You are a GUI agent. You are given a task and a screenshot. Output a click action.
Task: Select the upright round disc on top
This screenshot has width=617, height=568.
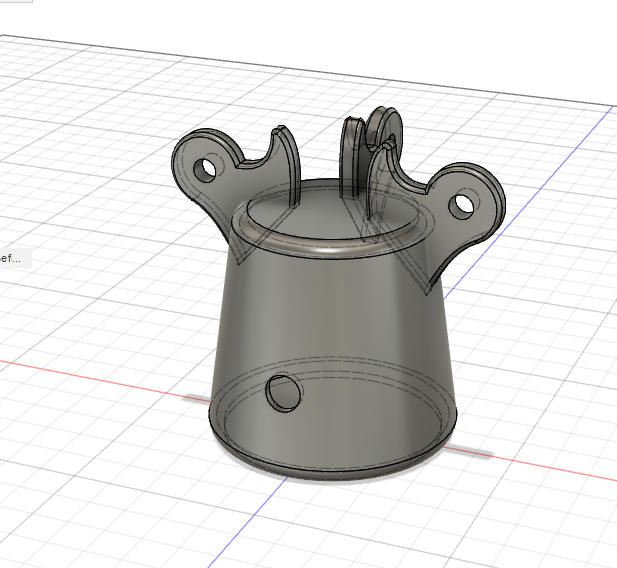click(x=385, y=127)
